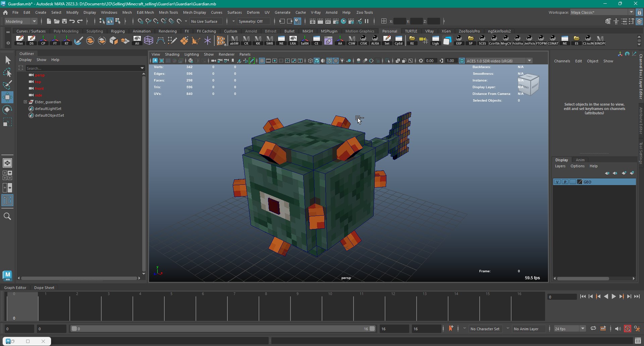Click the Undo arrow in the status line
This screenshot has width=644, height=346.
click(72, 21)
